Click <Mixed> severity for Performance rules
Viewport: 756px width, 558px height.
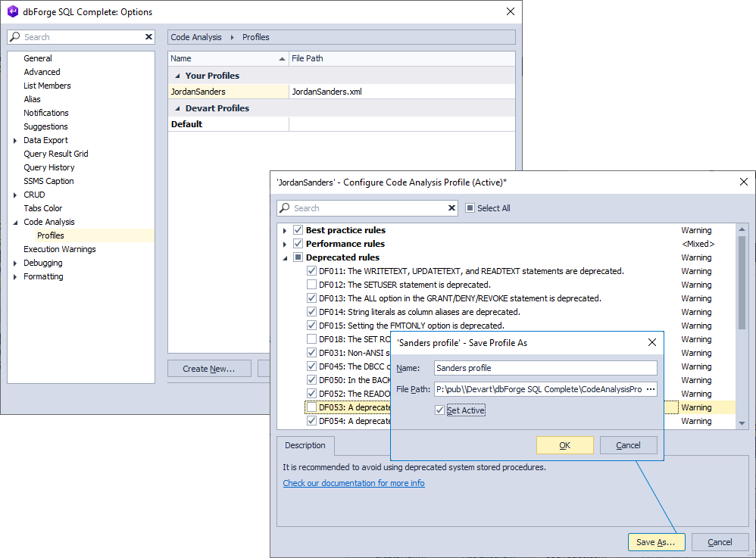[x=698, y=244]
